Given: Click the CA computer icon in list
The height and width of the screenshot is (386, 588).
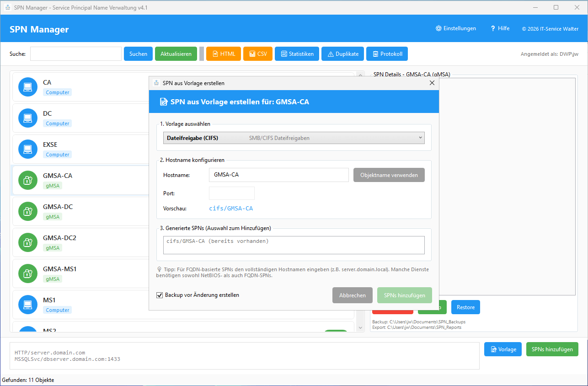Looking at the screenshot, I should (x=27, y=87).
